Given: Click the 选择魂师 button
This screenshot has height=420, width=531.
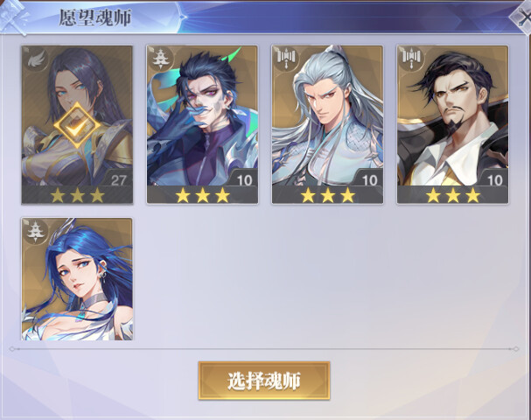Looking at the screenshot, I should tap(264, 381).
